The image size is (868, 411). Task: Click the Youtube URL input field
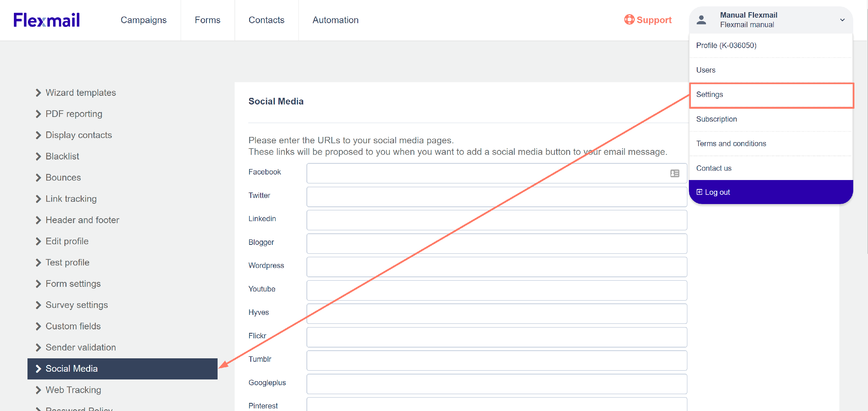click(x=496, y=290)
